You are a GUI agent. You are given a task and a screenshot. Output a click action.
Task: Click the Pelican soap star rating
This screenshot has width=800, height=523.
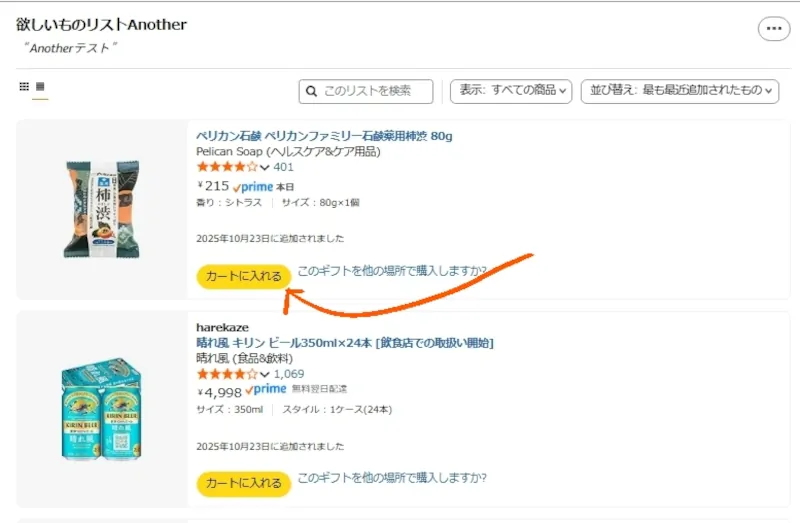[x=226, y=167]
